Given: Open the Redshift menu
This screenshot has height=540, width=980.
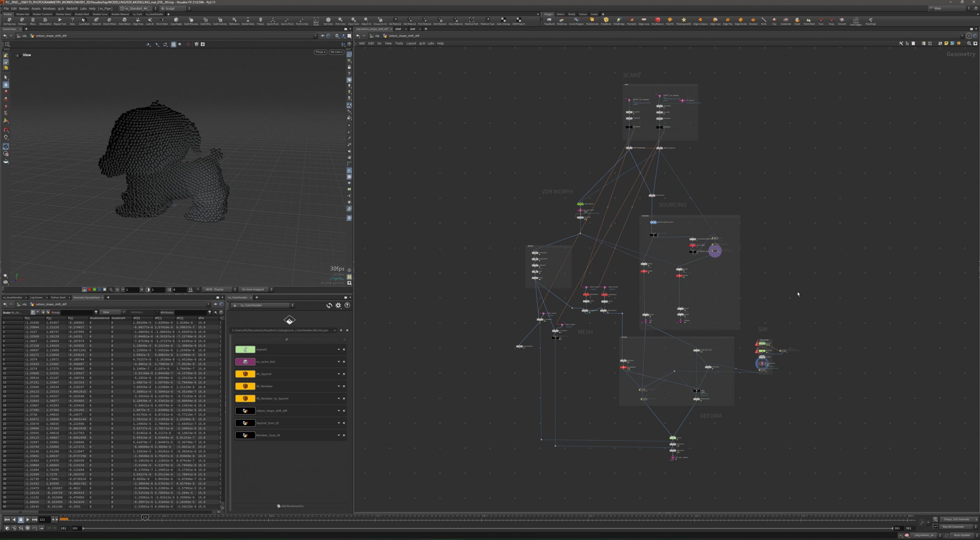Looking at the screenshot, I should pos(72,8).
